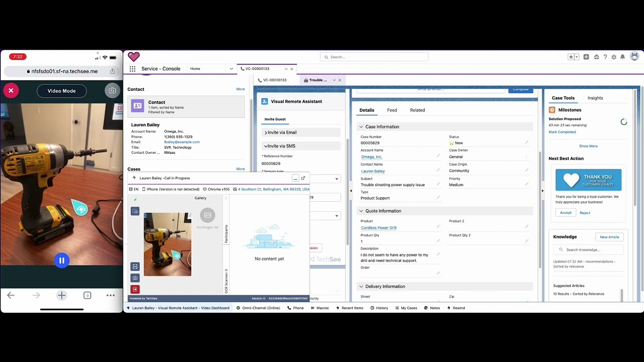Screen dimensions: 644x362
Task: Click the red end session icon
Action: [135, 289]
